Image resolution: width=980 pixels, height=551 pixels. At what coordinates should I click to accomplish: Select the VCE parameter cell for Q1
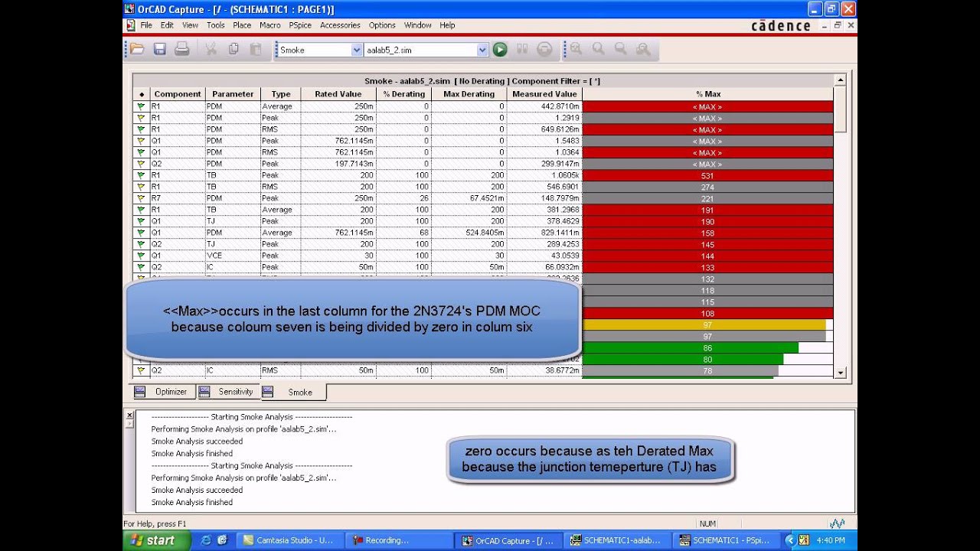point(233,256)
